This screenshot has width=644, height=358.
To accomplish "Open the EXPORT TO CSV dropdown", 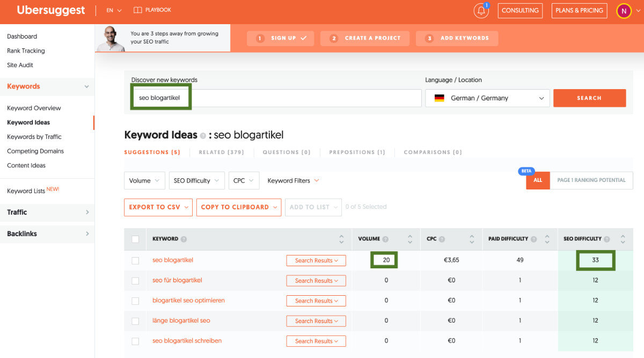I will pos(158,207).
